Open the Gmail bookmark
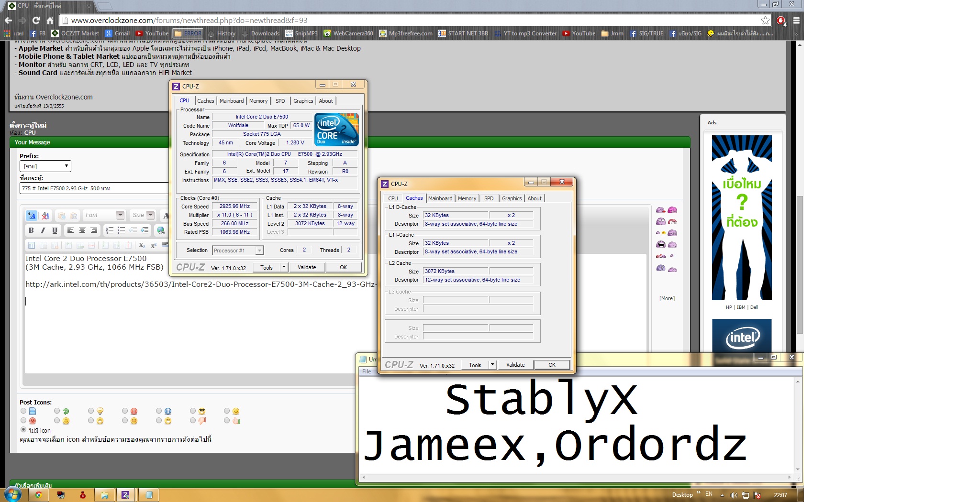The height and width of the screenshot is (502, 980). click(118, 33)
